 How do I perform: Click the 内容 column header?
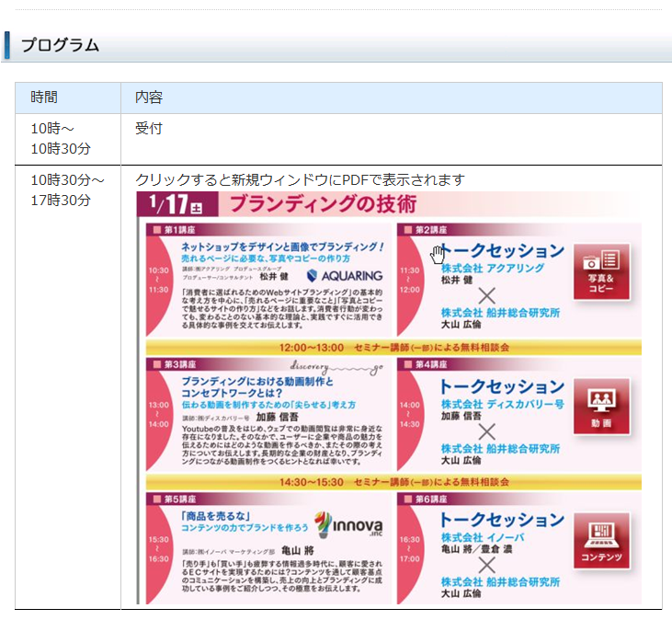149,98
